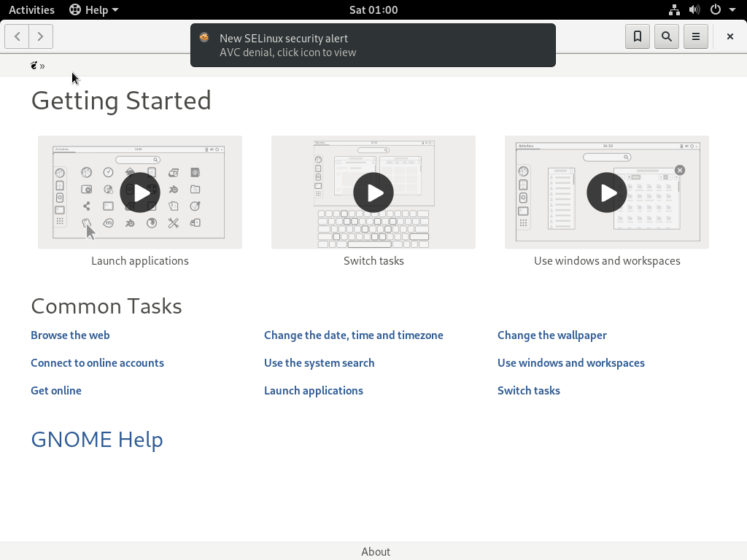Screen dimensions: 747x560
Task: Open Change the date, time and timezone
Action: (354, 335)
